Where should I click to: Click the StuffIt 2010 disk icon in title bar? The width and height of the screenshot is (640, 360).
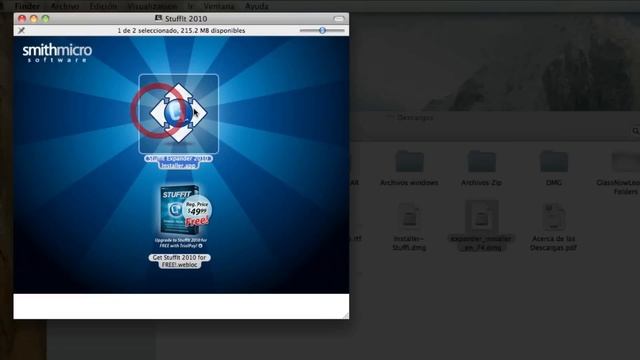click(x=158, y=18)
